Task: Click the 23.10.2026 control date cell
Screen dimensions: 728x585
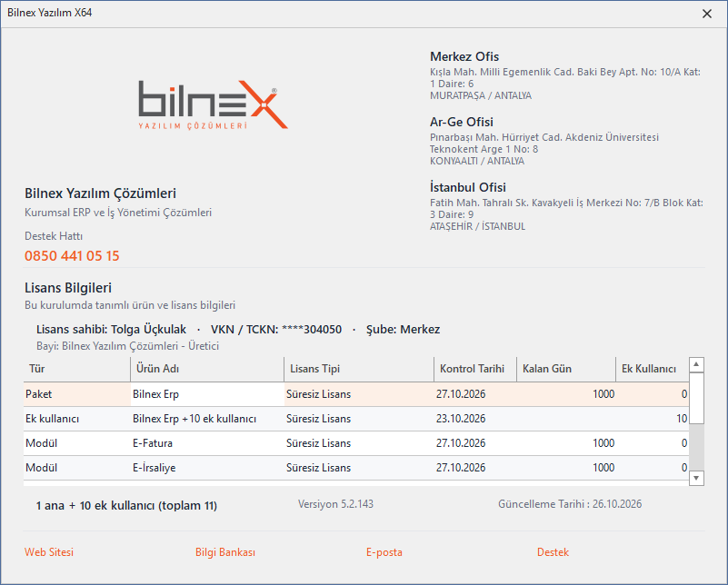Action: 475,419
